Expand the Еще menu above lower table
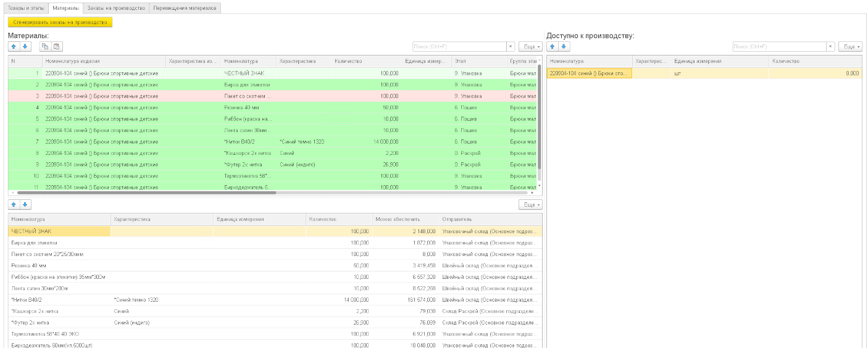The width and height of the screenshot is (868, 348). click(x=530, y=205)
